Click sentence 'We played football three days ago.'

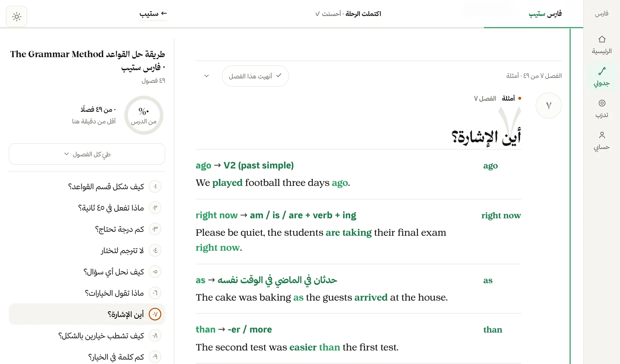tap(273, 183)
